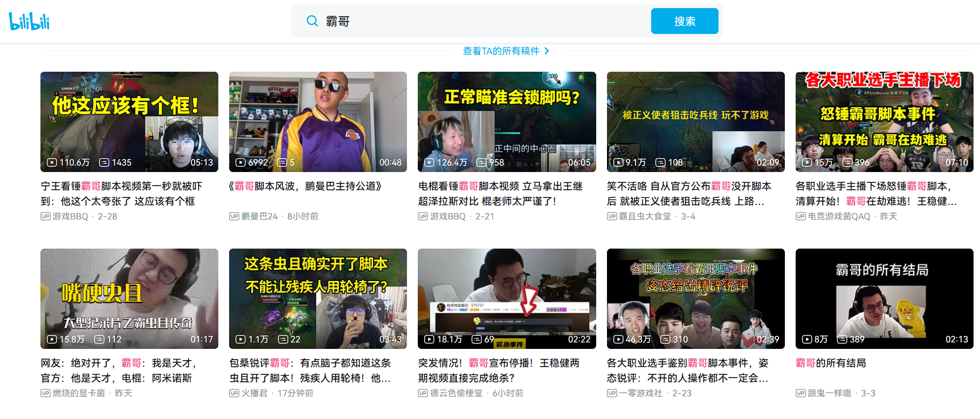Screen dimensions: 980x419
Task: Open uploader 鹏曼巴24
Action: [259, 216]
